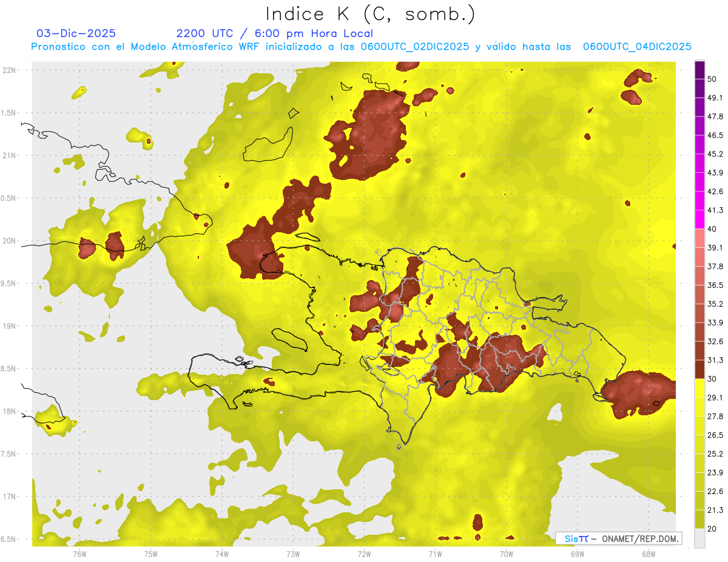This screenshot has height=562, width=728.
Task: Select the latitude axis label "17N"
Action: click(x=10, y=497)
